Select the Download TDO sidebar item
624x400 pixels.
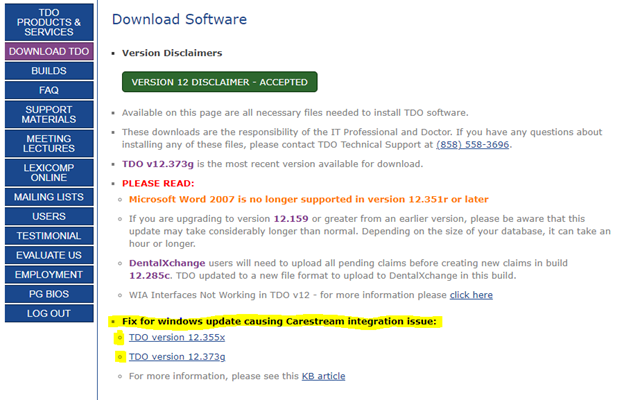tap(48, 51)
